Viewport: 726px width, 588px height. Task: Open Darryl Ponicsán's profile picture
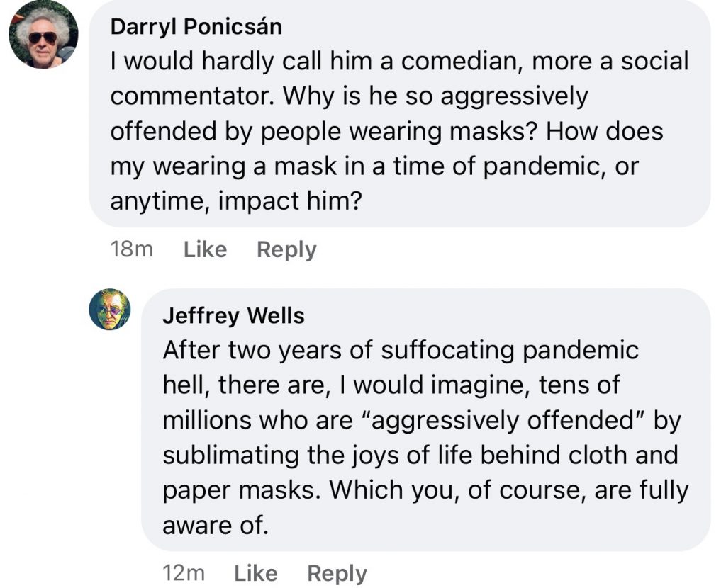point(44,35)
